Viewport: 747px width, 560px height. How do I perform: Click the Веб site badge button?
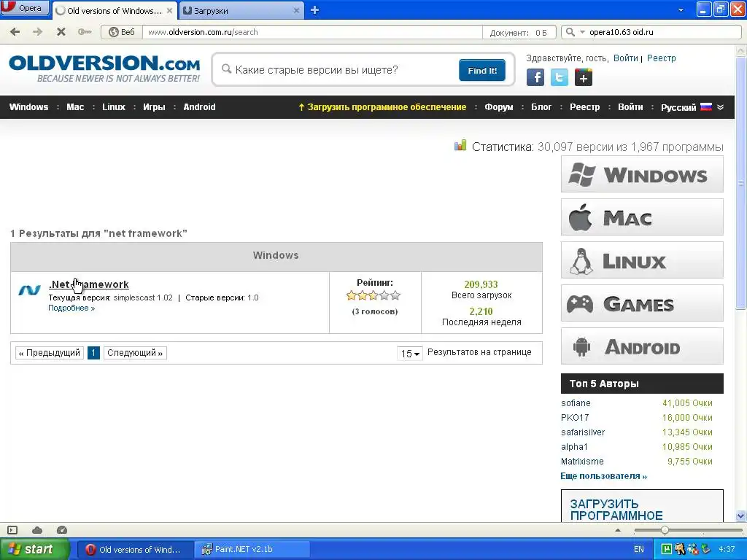(x=122, y=32)
